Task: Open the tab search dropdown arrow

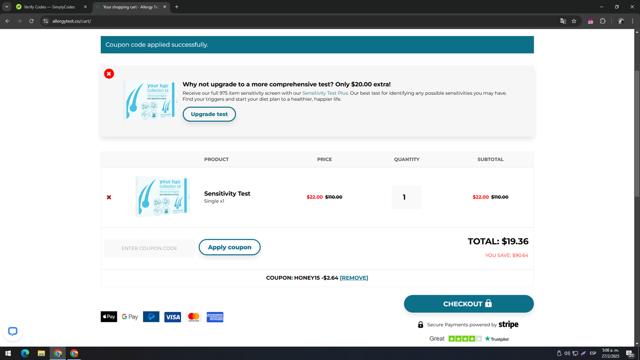Action: pyautogui.click(x=7, y=7)
